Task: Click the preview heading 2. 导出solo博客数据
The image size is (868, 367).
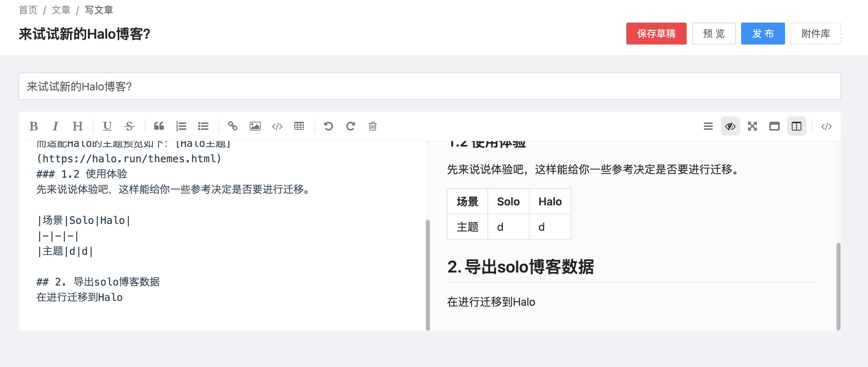Action: [520, 267]
